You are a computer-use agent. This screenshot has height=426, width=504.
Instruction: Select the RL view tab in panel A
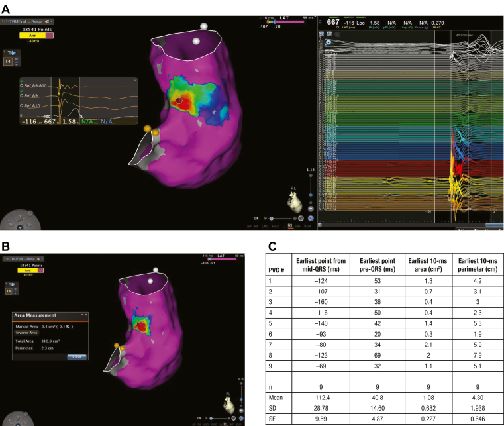tap(291, 226)
